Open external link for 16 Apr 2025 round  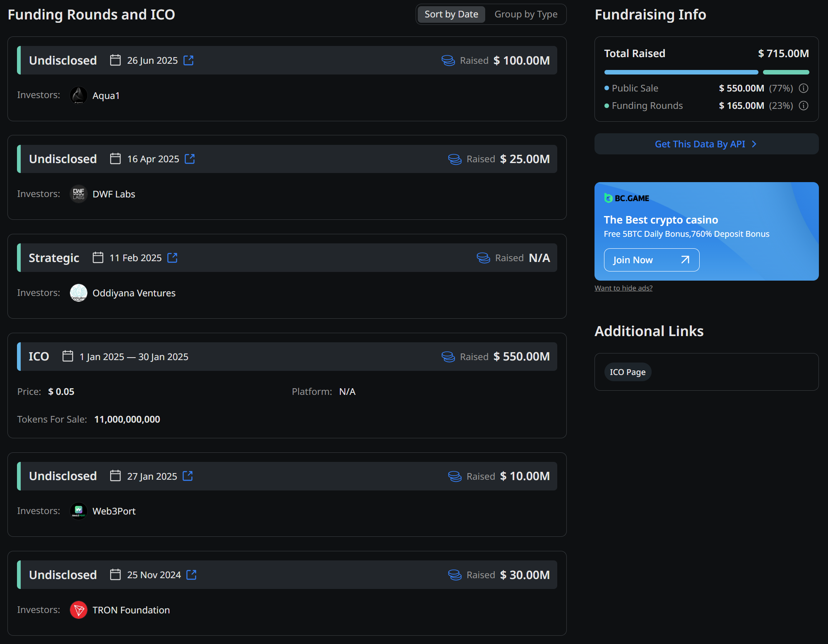click(x=190, y=159)
